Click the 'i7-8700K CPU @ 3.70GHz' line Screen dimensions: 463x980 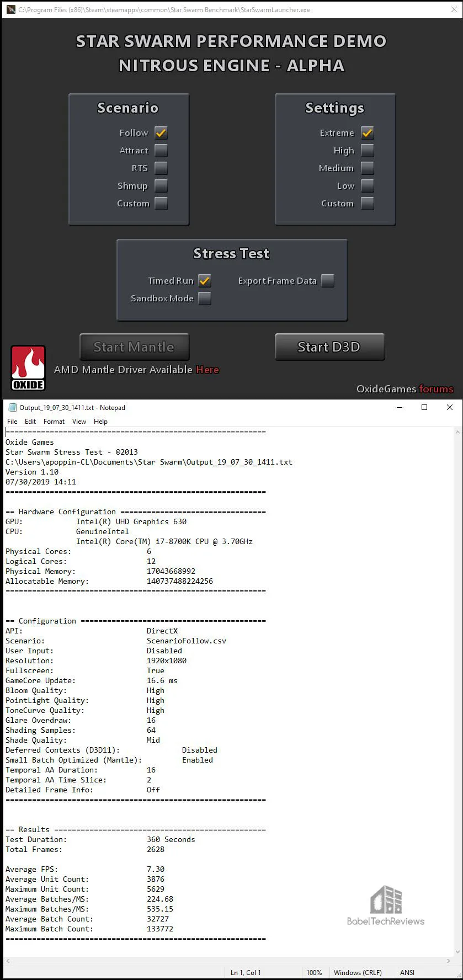[164, 542]
